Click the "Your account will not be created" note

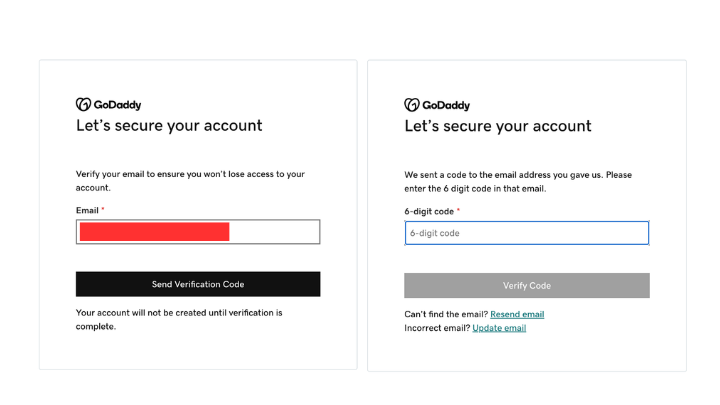pos(179,320)
